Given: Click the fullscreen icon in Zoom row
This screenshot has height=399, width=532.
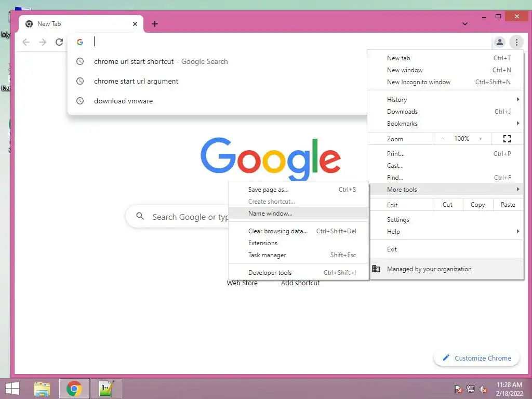Looking at the screenshot, I should tap(507, 138).
